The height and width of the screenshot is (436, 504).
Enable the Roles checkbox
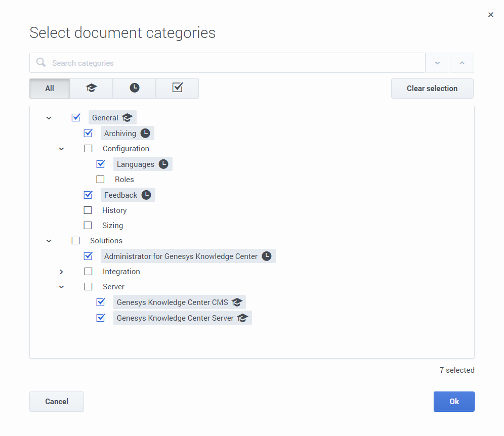click(101, 180)
